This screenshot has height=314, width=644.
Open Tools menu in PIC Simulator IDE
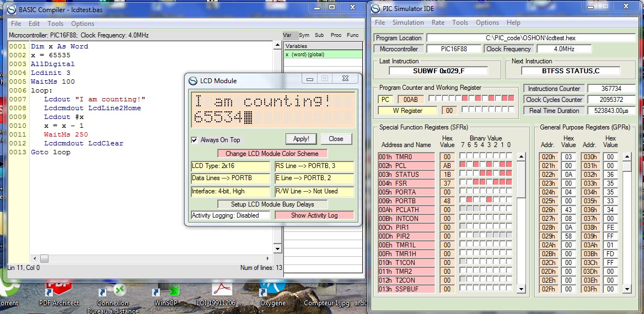460,23
